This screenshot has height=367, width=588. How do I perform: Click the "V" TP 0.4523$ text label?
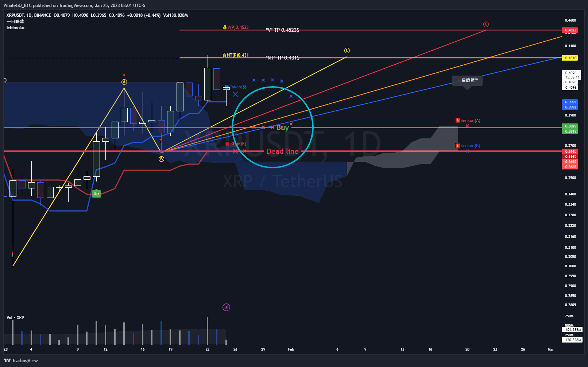283,30
